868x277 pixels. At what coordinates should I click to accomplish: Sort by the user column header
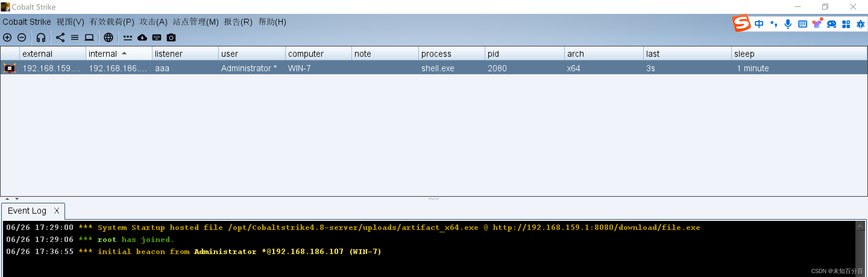(x=252, y=54)
